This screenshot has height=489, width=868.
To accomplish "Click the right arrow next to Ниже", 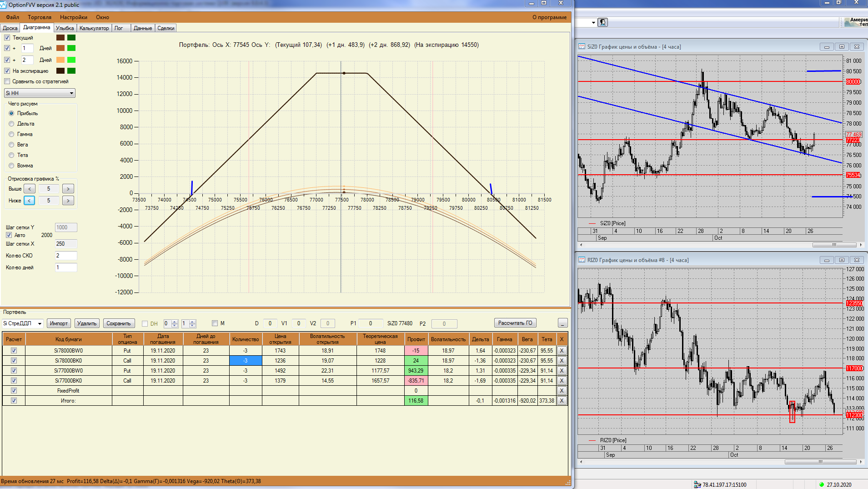I will (x=68, y=201).
